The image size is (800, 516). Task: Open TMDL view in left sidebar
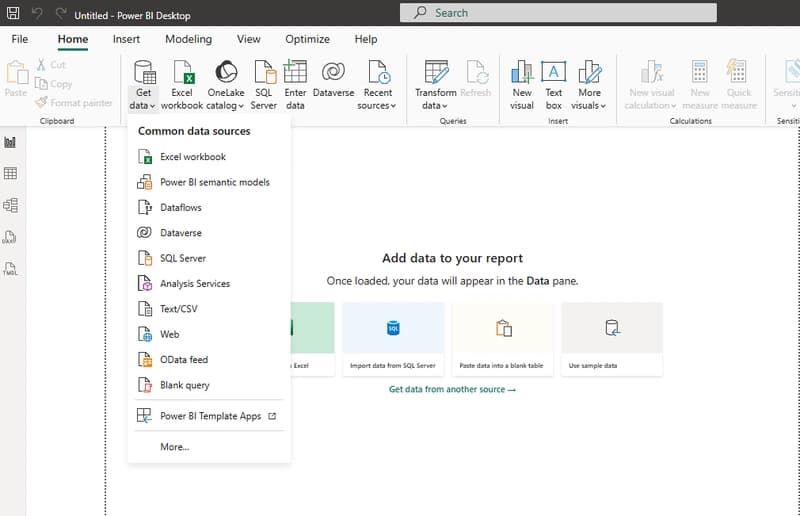click(10, 269)
